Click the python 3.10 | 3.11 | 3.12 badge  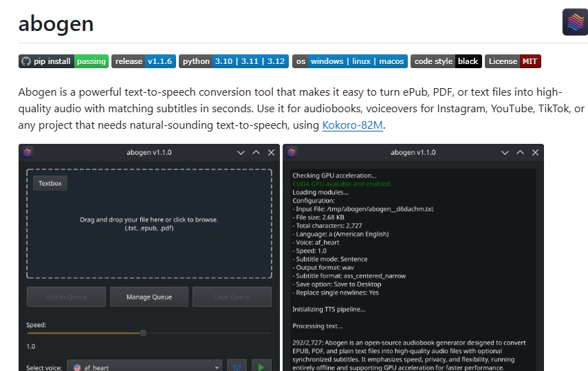tap(234, 61)
